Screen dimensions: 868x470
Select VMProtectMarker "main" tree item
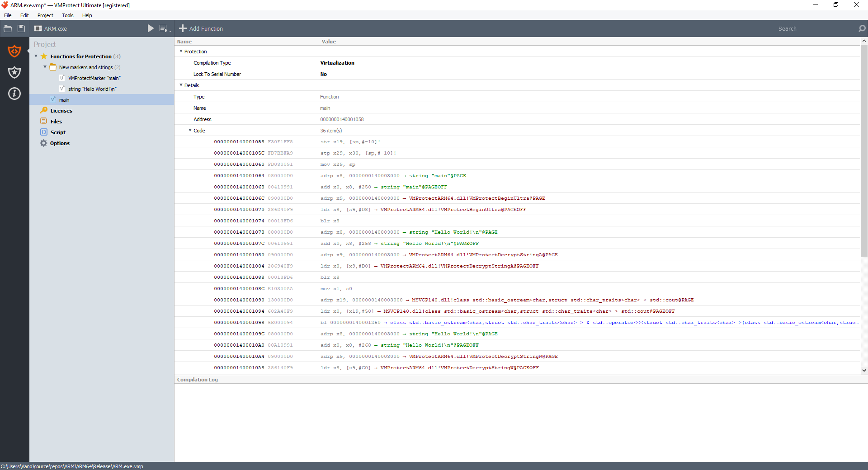tap(94, 78)
